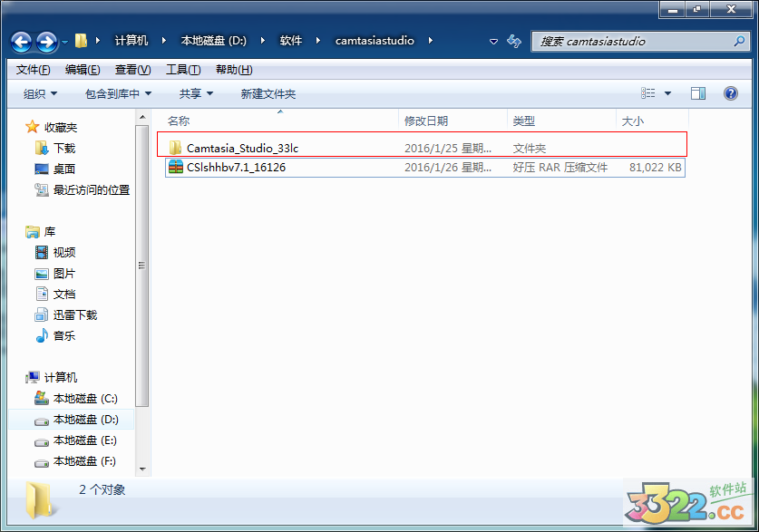Open the 组织 dropdown
759x532 pixels.
tap(40, 94)
